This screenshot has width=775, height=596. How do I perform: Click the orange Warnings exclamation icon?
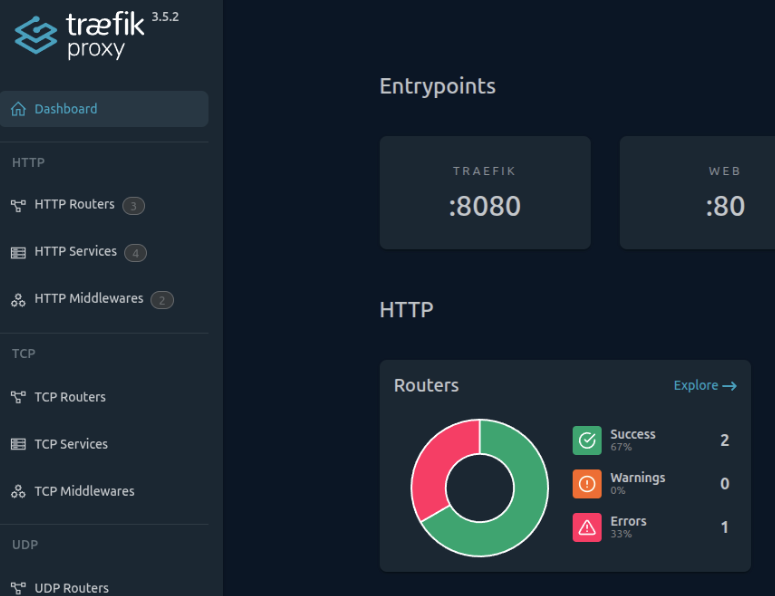click(587, 483)
